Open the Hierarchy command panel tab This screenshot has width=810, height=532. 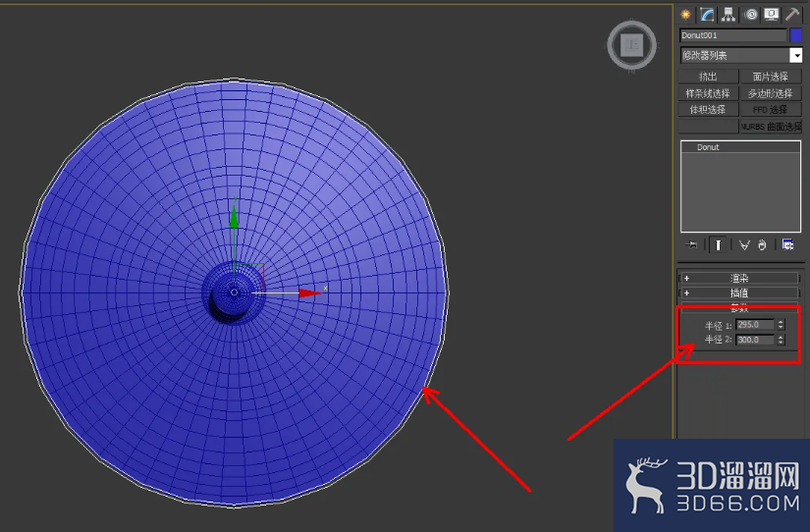(x=729, y=15)
